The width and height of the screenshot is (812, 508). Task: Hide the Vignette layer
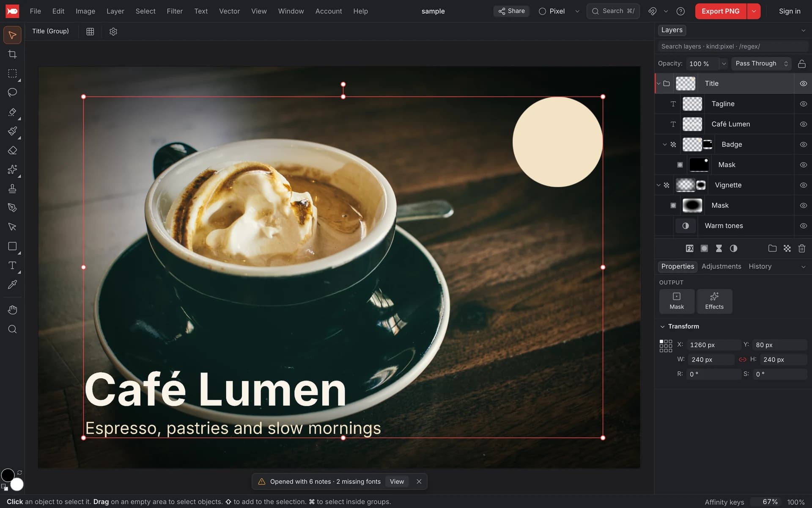click(803, 185)
